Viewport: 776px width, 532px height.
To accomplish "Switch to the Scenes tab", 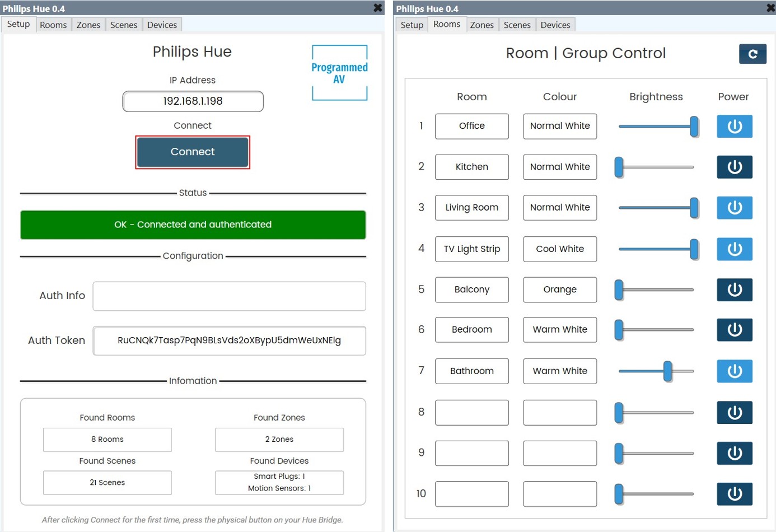I will tap(516, 24).
